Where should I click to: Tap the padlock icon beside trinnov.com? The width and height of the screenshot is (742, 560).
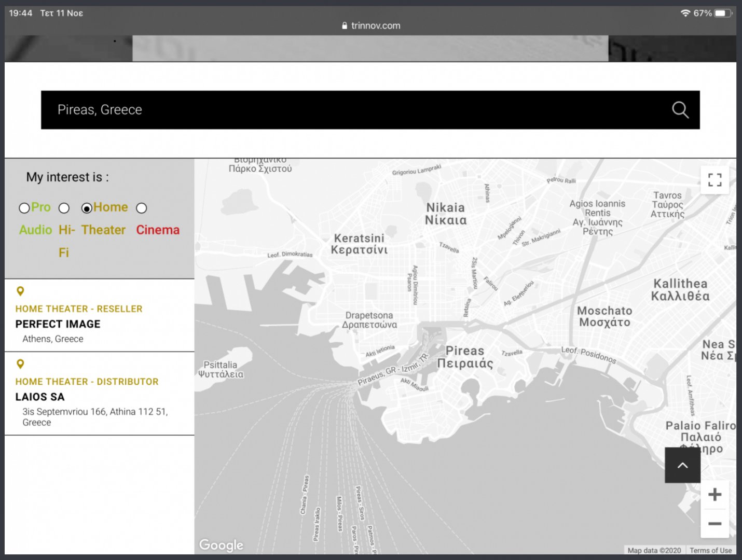345,25
